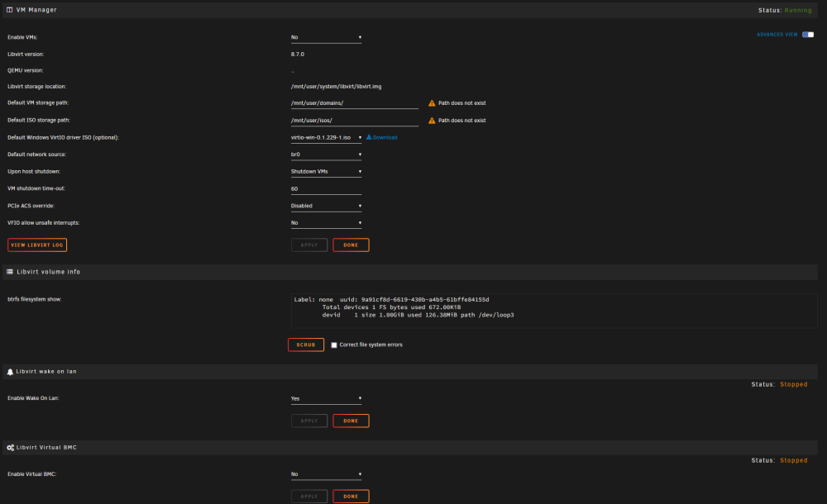Screen dimensions: 827x504
Task: Click the VM Manager section icon
Action: click(9, 9)
